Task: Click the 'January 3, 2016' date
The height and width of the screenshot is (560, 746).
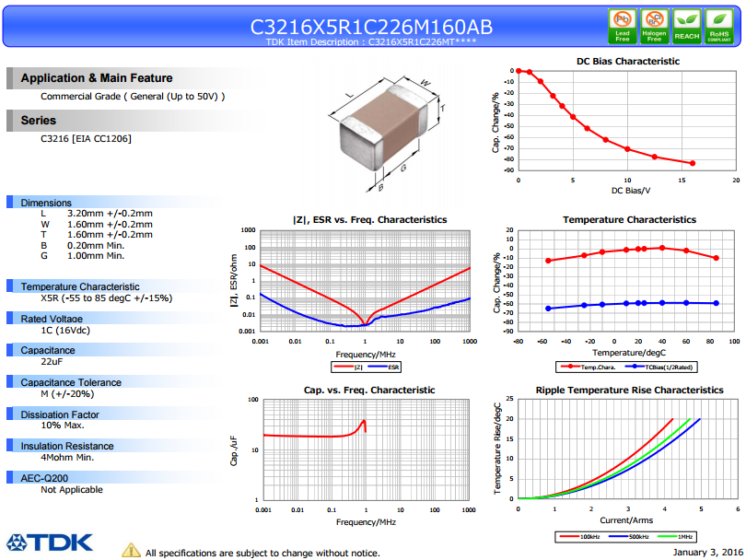Action: 708,552
